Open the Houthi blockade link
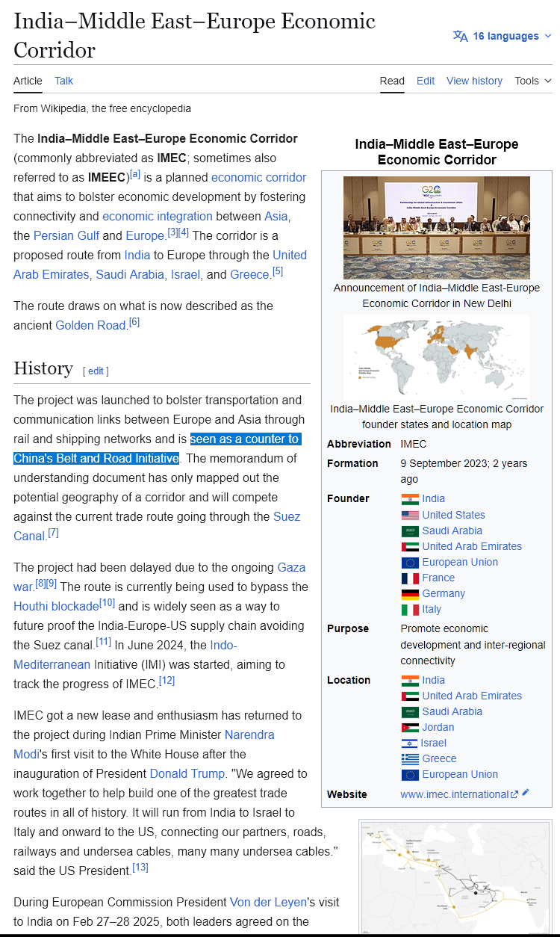This screenshot has height=937, width=560. (56, 606)
